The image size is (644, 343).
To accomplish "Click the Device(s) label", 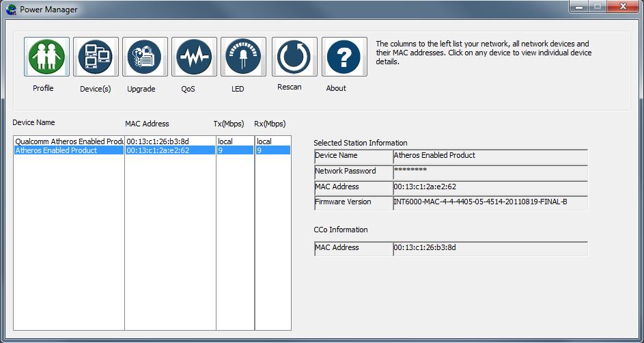I will (96, 89).
